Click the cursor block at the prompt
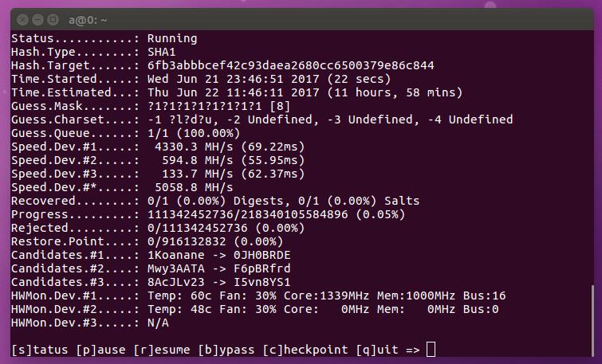602x364 pixels. point(431,349)
